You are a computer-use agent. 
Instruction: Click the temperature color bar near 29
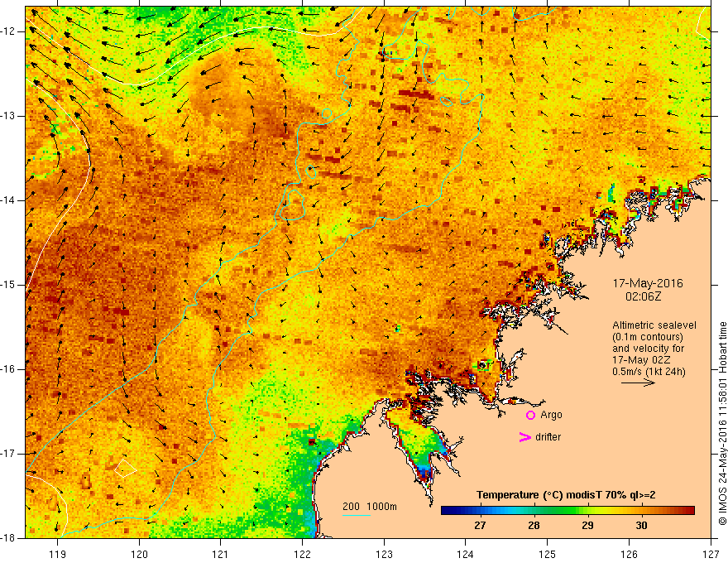click(x=588, y=510)
